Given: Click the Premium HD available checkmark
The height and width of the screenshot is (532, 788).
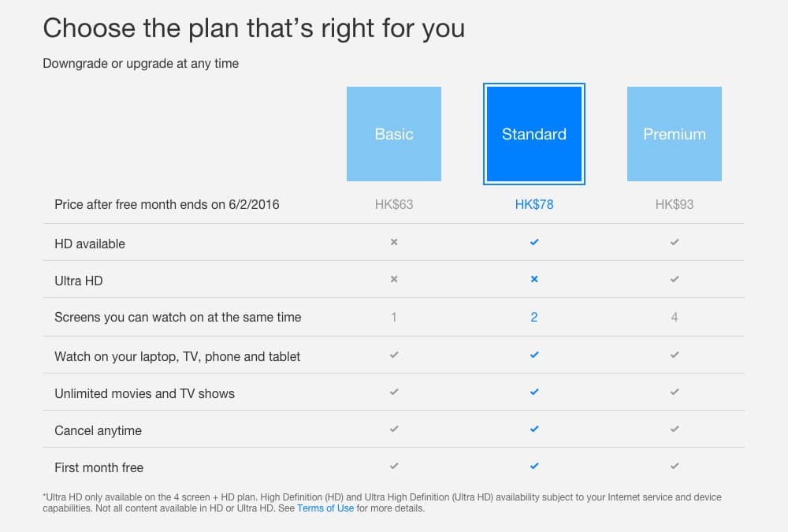Looking at the screenshot, I should tap(675, 243).
